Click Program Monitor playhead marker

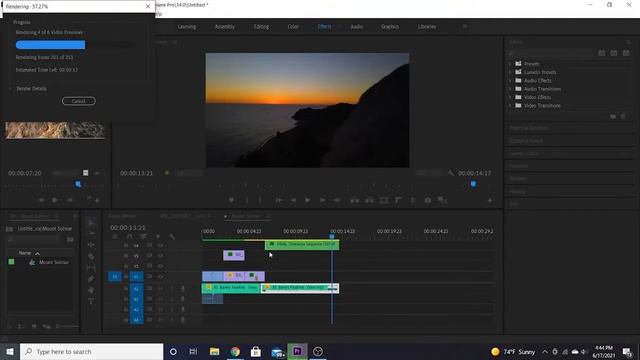tap(473, 184)
